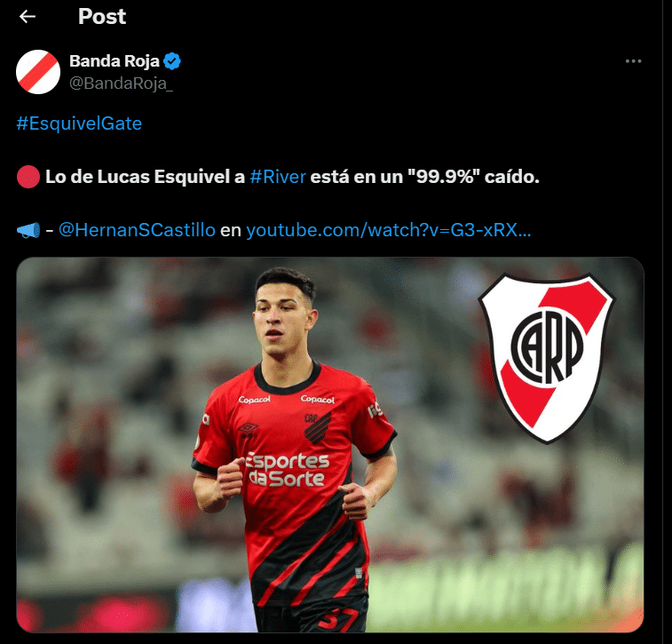This screenshot has height=644, width=672.
Task: Click the River Plate crest in the photo
Action: point(547,358)
